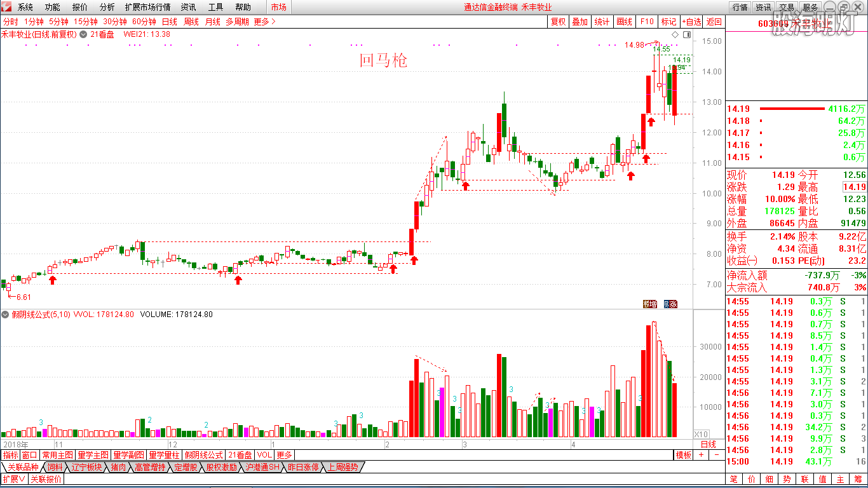Open the 工具 menu
The height and width of the screenshot is (488, 868).
tap(216, 7)
